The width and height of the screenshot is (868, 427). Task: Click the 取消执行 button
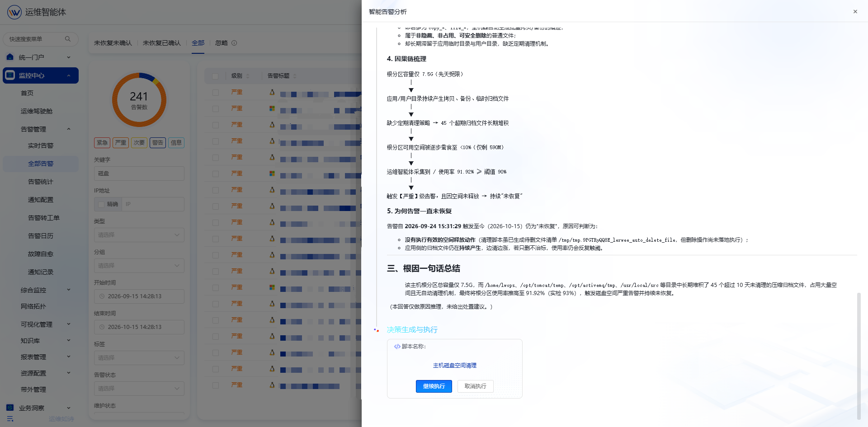476,386
